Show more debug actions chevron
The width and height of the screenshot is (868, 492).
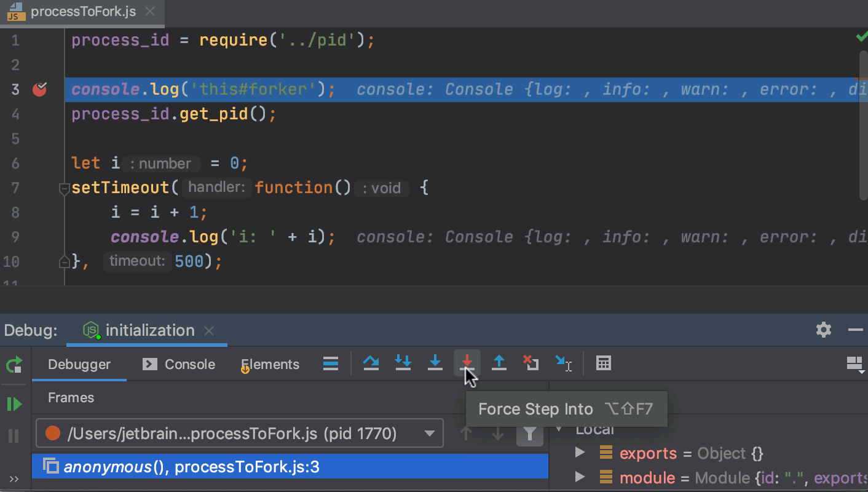click(14, 479)
